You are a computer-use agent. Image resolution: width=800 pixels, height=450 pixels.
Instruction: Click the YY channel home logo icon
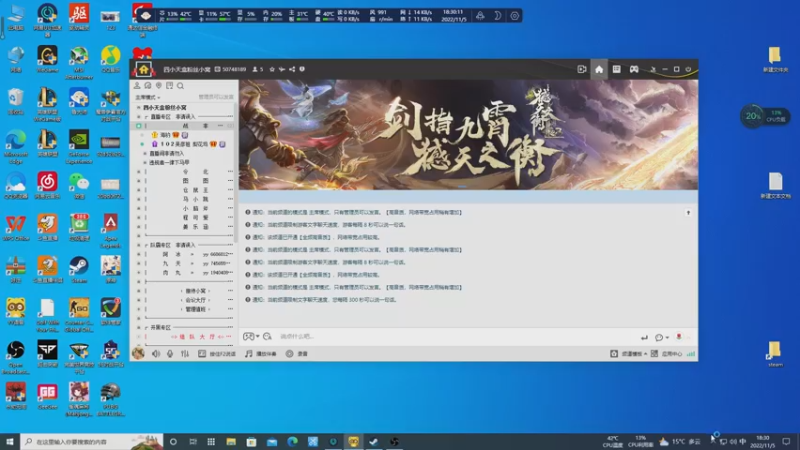pyautogui.click(x=143, y=69)
